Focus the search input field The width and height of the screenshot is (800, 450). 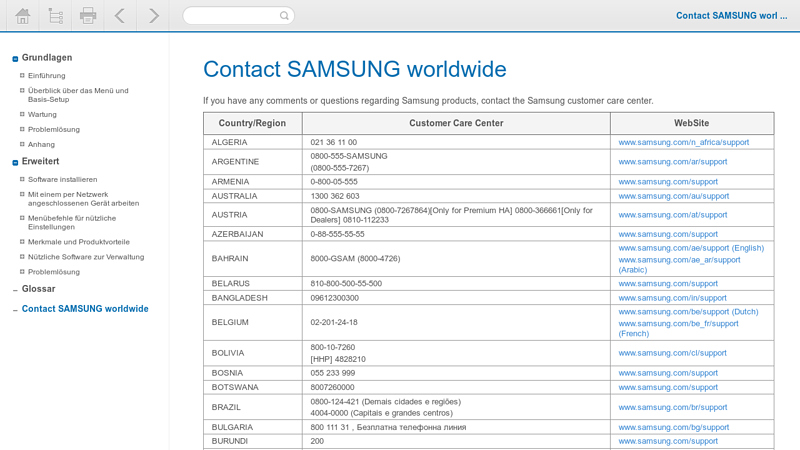pyautogui.click(x=238, y=16)
